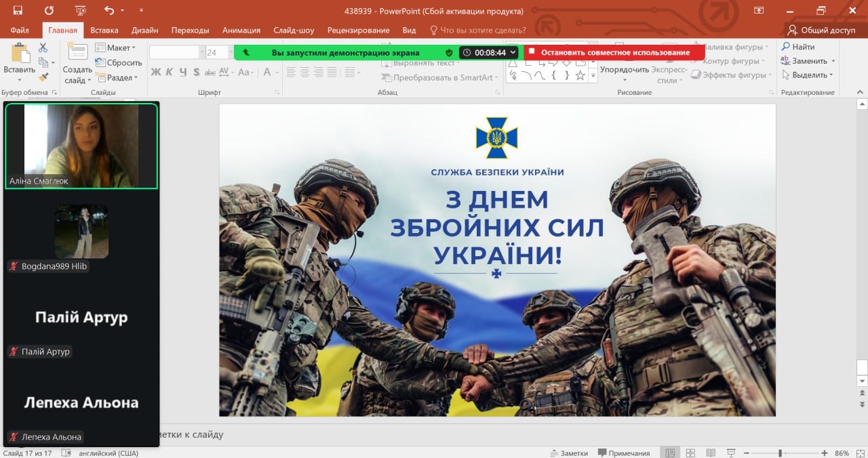
Task: Select the Format Painter brush icon
Action: point(43,77)
